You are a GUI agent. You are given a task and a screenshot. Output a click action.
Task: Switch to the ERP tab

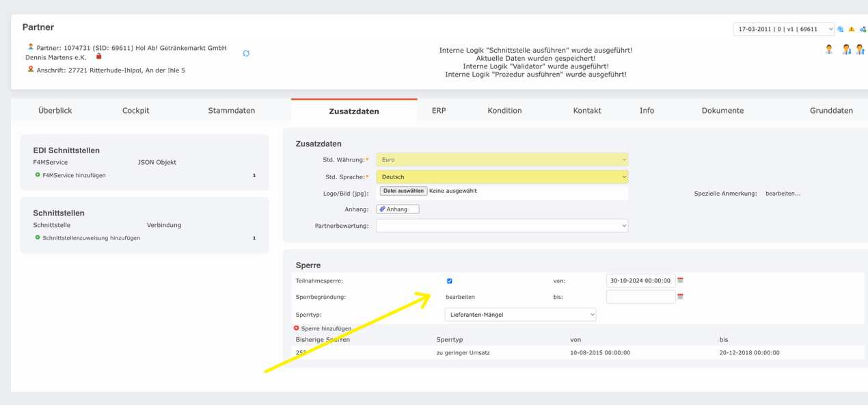[438, 109]
